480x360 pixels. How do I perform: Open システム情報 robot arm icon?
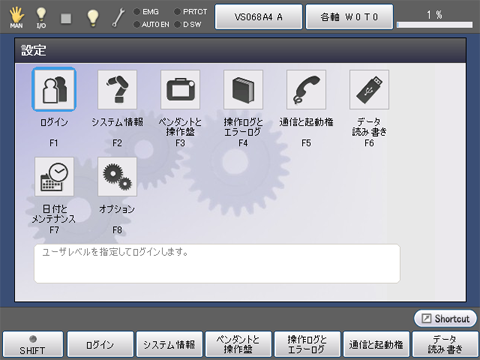117,89
